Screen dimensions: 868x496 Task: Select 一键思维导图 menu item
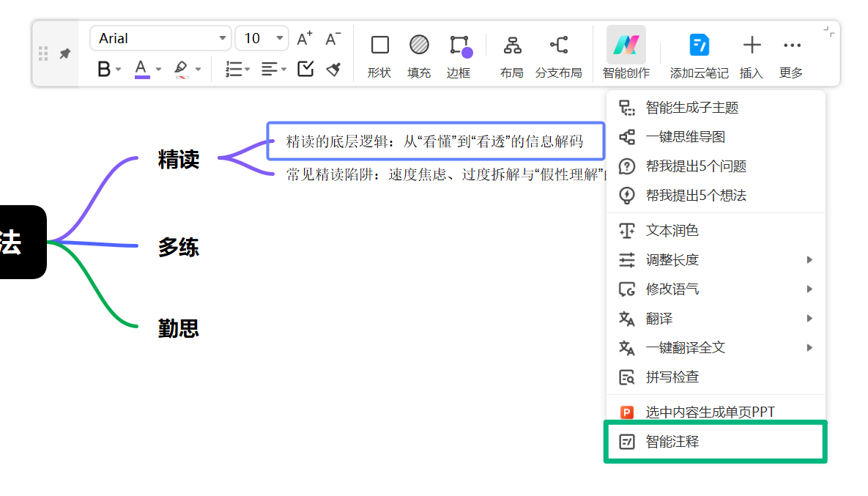click(716, 137)
